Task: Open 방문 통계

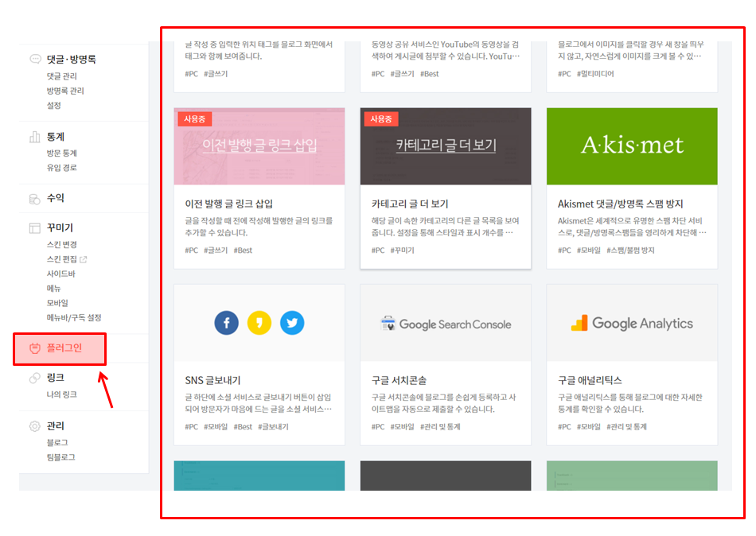Action: click(62, 153)
